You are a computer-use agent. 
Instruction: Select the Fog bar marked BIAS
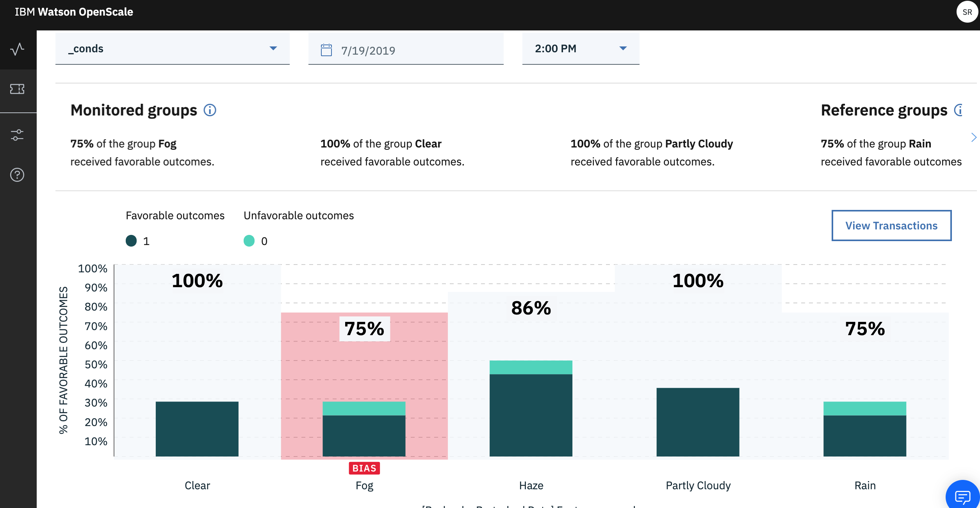(364, 429)
